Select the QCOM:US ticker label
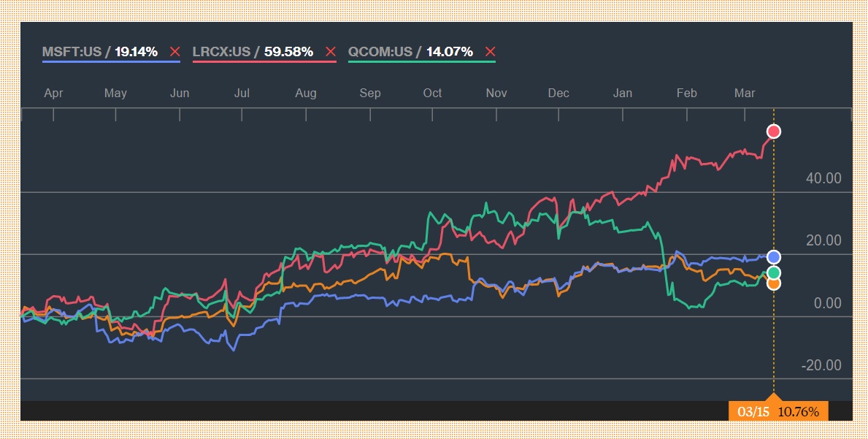 (380, 52)
